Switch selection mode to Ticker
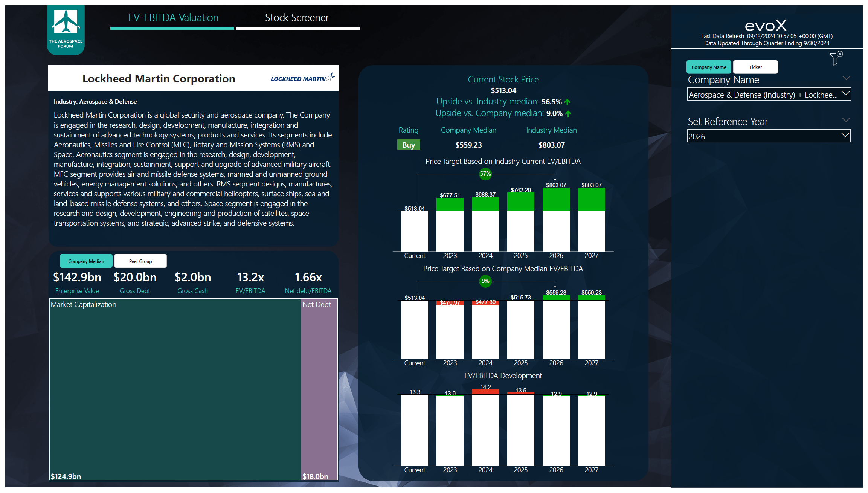Screen dimensions: 868x493 click(755, 66)
